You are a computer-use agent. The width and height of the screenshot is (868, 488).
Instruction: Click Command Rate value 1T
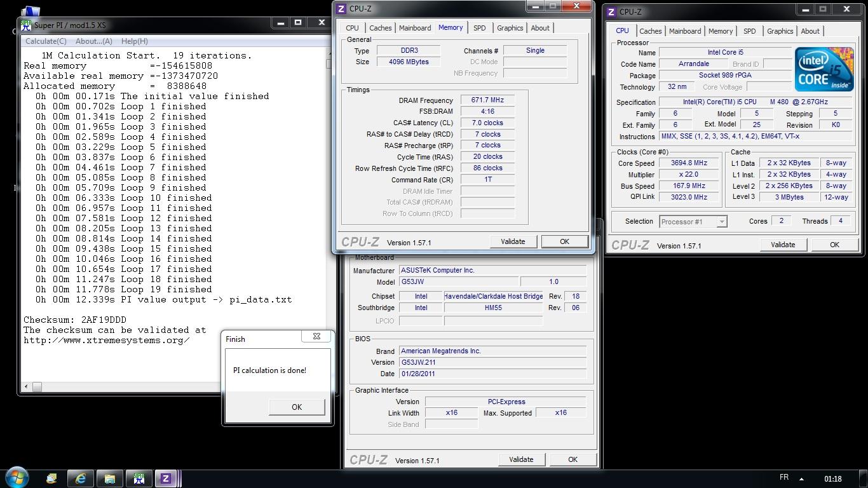pyautogui.click(x=487, y=180)
